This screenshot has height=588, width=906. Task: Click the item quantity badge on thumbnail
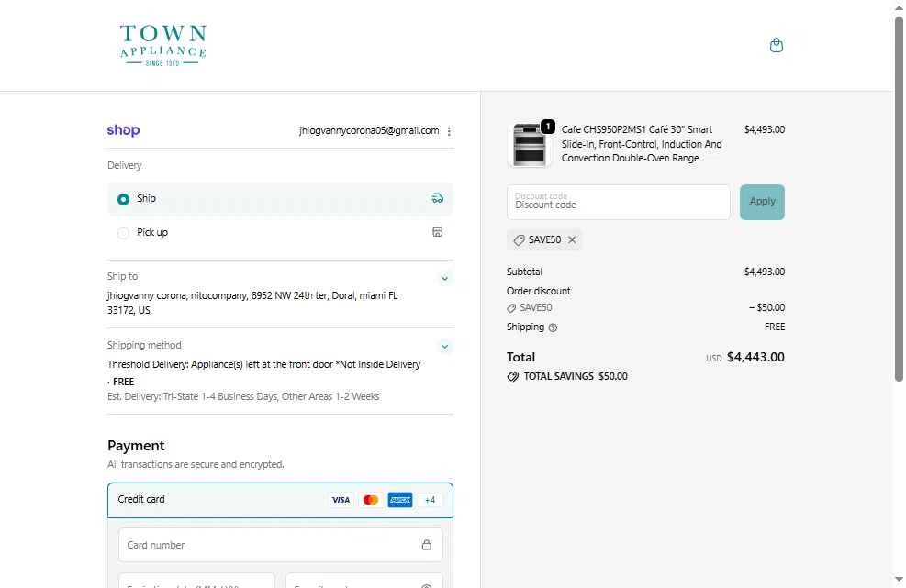[548, 126]
